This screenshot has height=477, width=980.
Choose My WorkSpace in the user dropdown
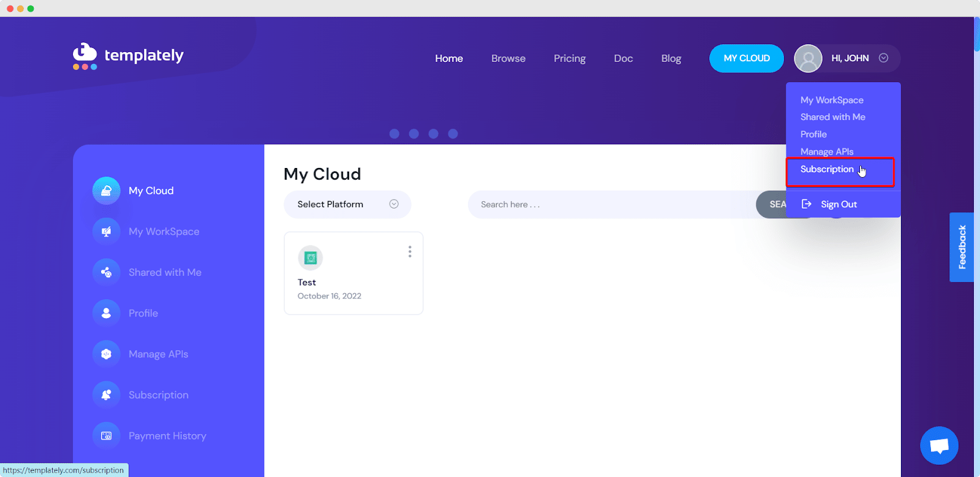pos(832,100)
